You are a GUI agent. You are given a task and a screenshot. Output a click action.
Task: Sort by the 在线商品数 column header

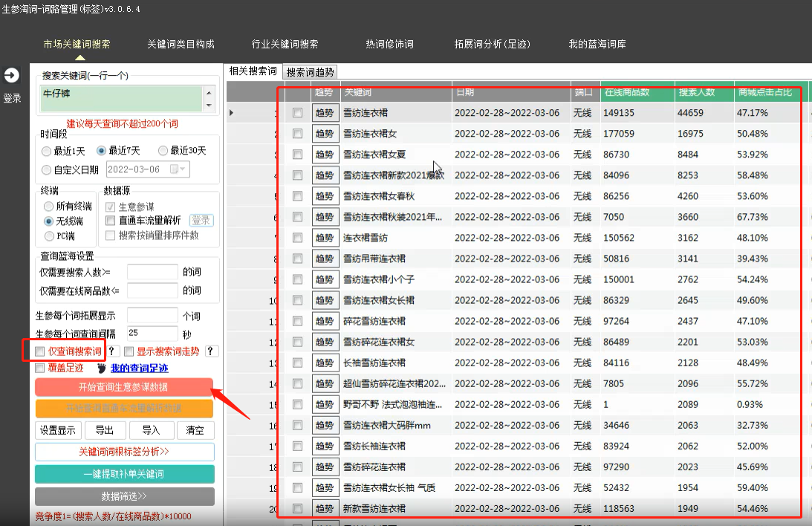(x=637, y=92)
